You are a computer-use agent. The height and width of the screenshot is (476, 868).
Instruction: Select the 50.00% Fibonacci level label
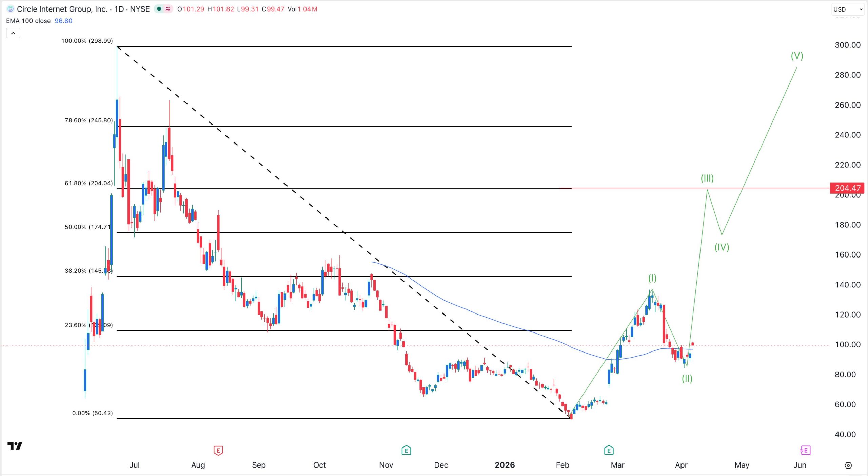coord(88,227)
